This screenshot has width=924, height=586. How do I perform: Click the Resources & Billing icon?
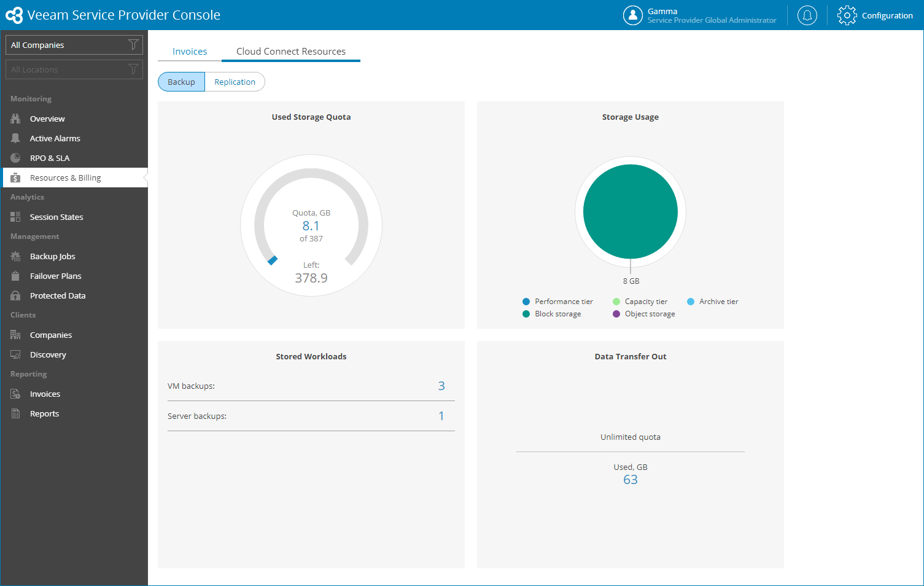coord(15,178)
